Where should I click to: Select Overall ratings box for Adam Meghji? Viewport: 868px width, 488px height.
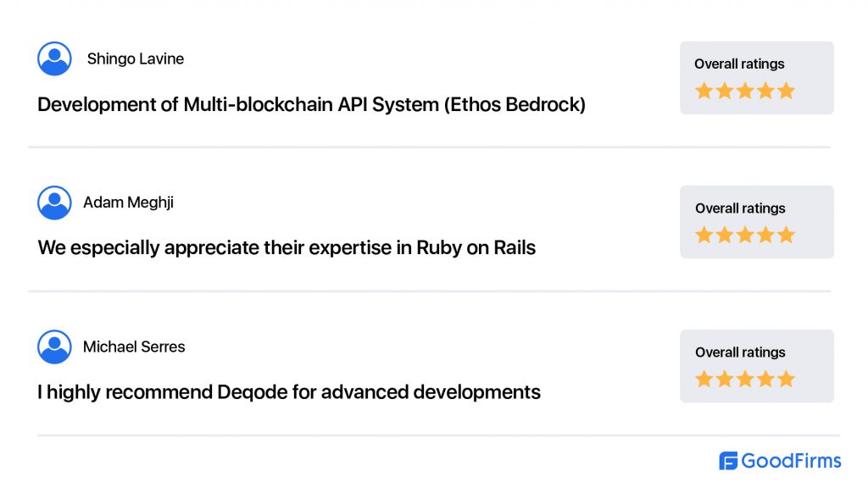click(757, 222)
